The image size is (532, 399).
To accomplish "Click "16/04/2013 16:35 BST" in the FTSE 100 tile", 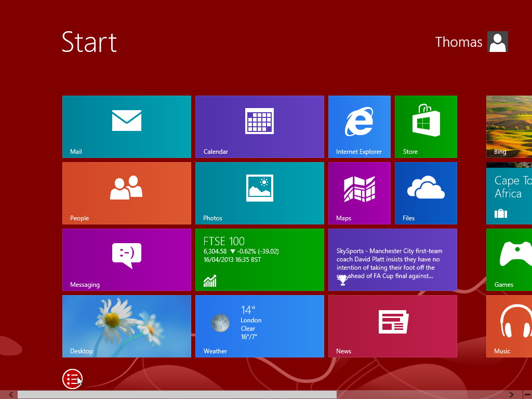I will [232, 260].
